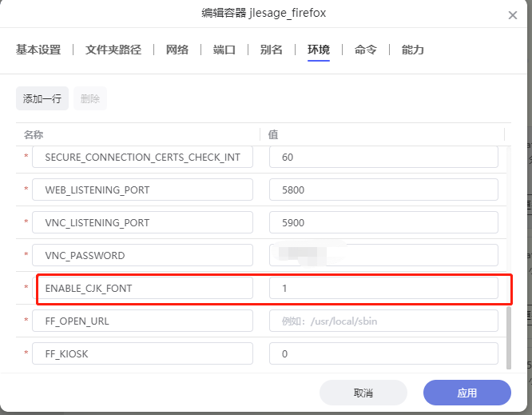Click the FF_KIOSK value field

click(383, 353)
